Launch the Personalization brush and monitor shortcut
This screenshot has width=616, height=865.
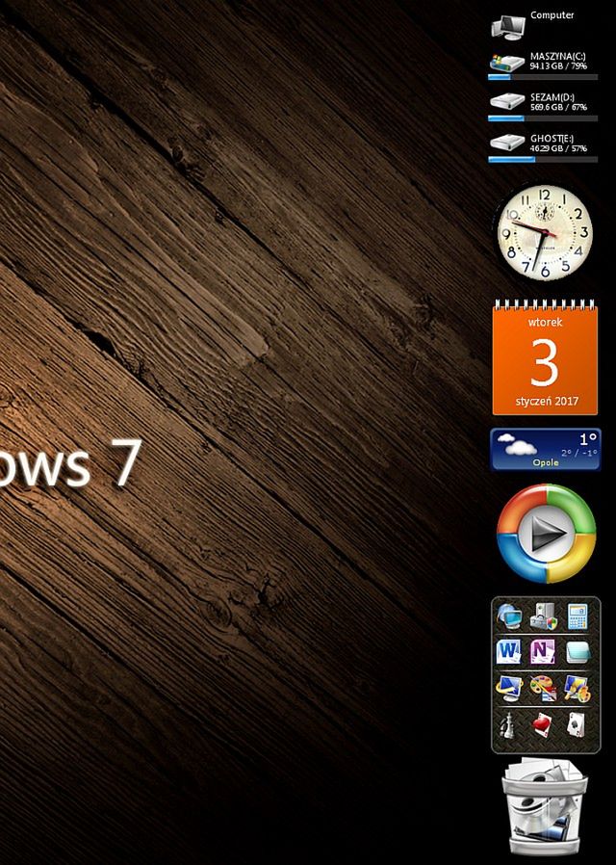coord(577,688)
